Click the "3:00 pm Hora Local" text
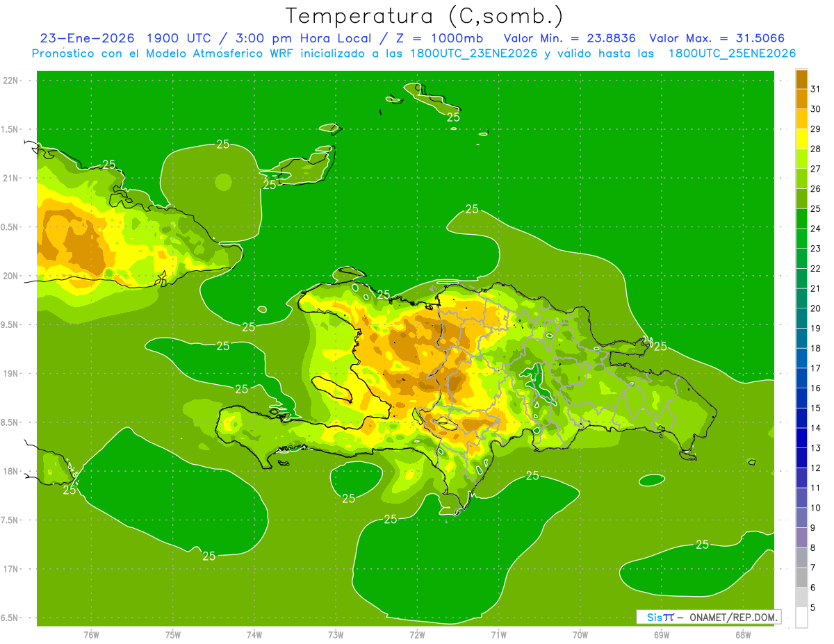The height and width of the screenshot is (644, 834). tap(306, 38)
